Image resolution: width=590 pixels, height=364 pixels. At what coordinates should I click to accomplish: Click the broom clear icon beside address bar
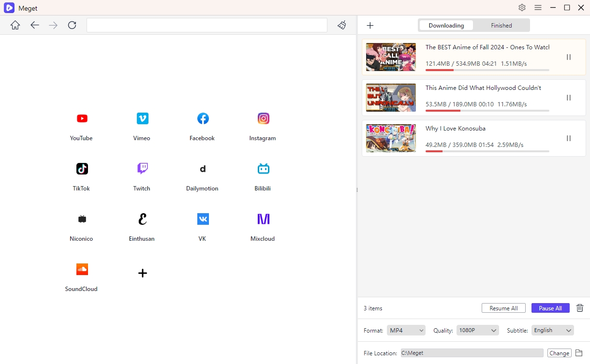342,25
